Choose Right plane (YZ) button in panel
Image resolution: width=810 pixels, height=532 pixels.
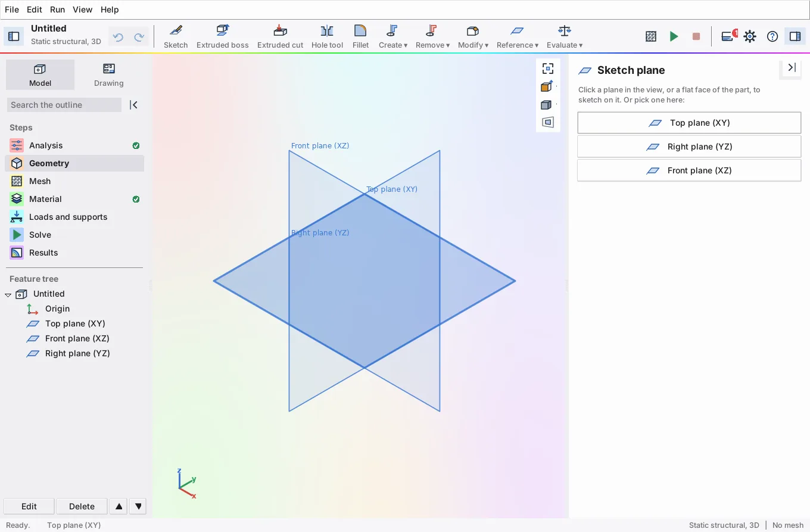(x=689, y=147)
